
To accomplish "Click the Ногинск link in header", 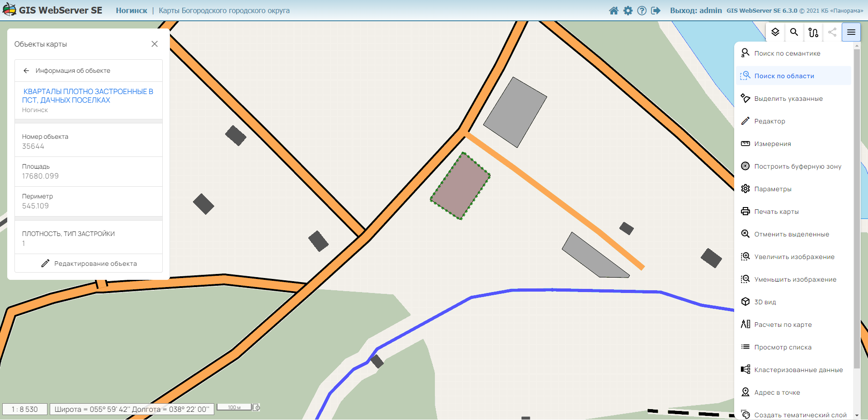I will click(131, 10).
